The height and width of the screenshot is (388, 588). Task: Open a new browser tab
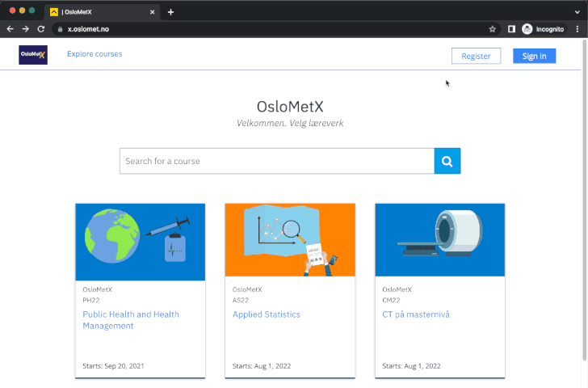click(x=170, y=12)
